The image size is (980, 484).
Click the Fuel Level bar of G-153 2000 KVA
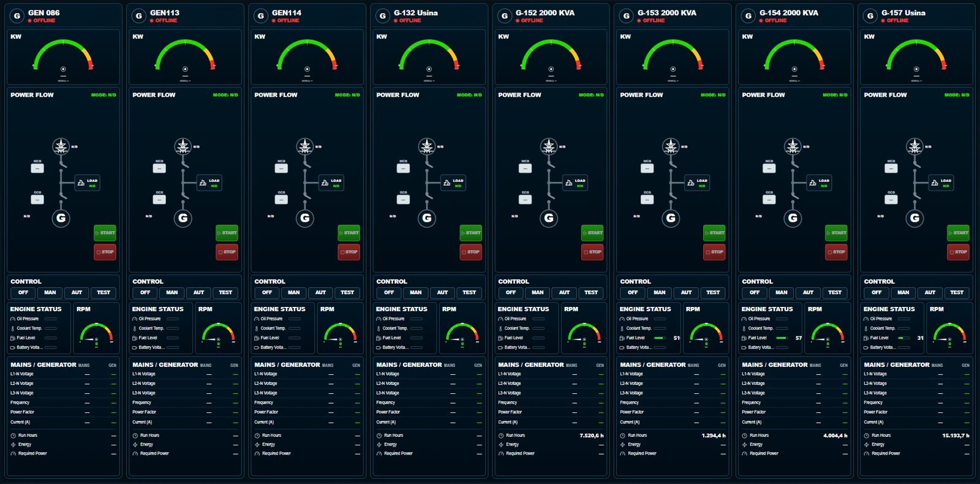660,338
